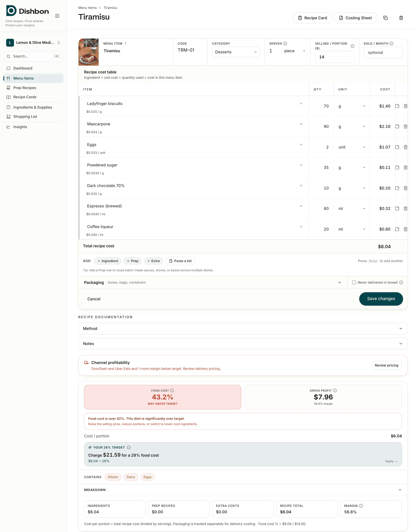Open the Costing Sheet
Viewport: 419px width, 532px height.
[x=355, y=18]
